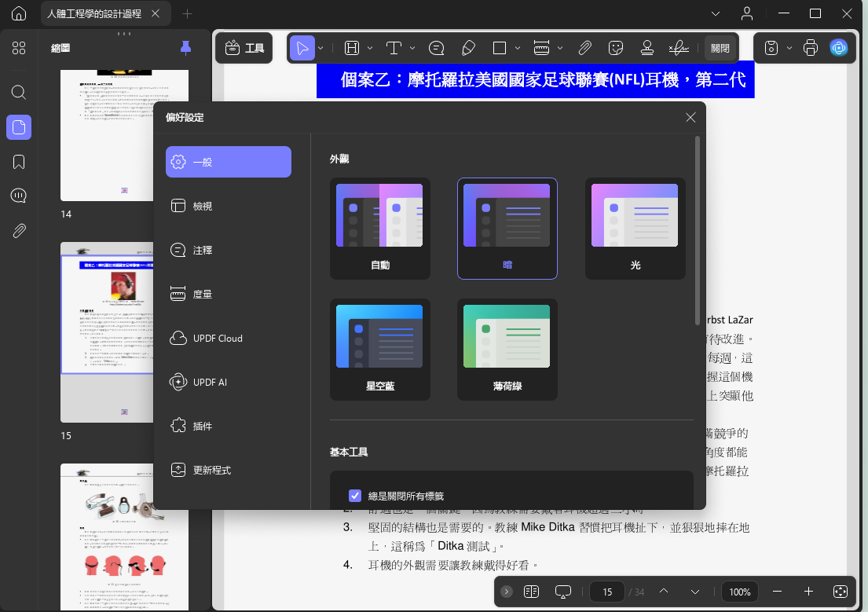The width and height of the screenshot is (868, 612).
Task: Click the fit page icon in bottom bar
Action: (x=841, y=592)
